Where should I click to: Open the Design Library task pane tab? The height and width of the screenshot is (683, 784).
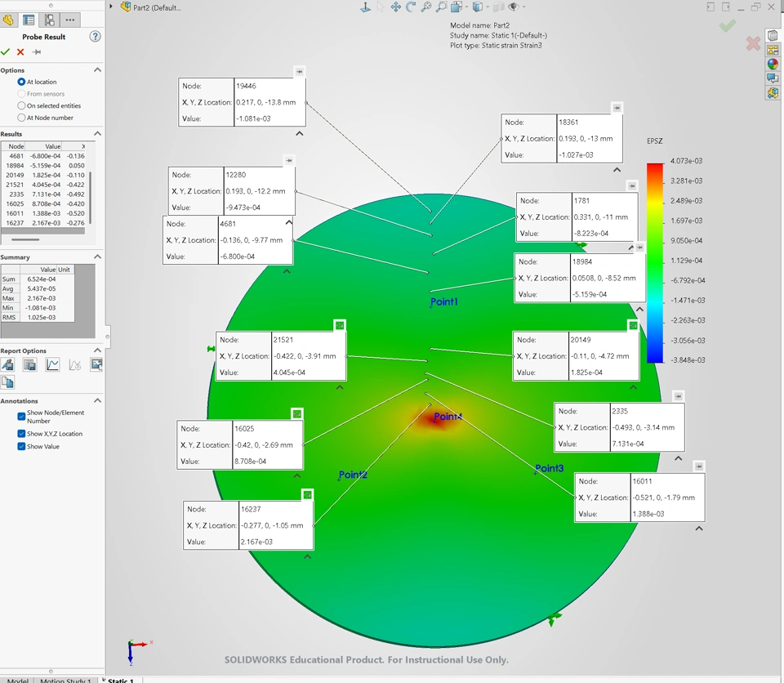(773, 35)
